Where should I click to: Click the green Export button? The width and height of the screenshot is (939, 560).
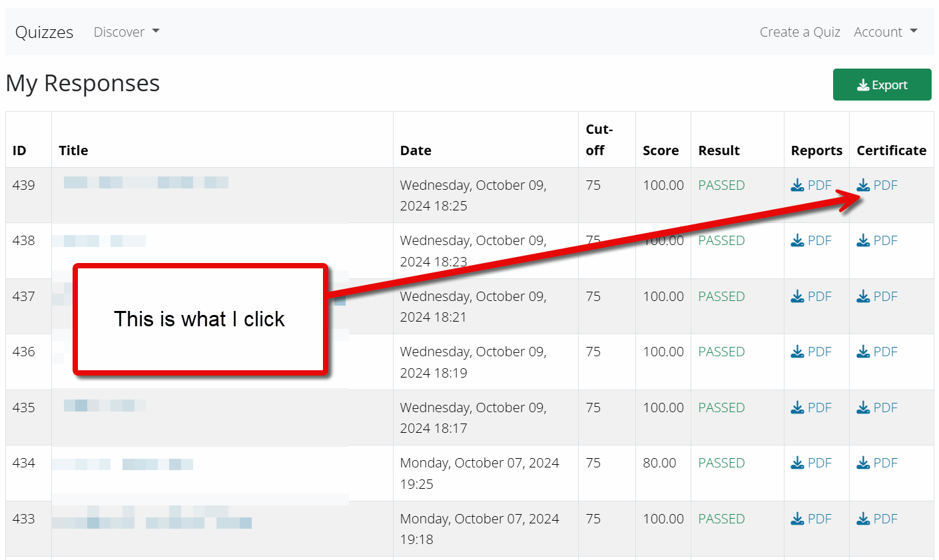tap(882, 85)
